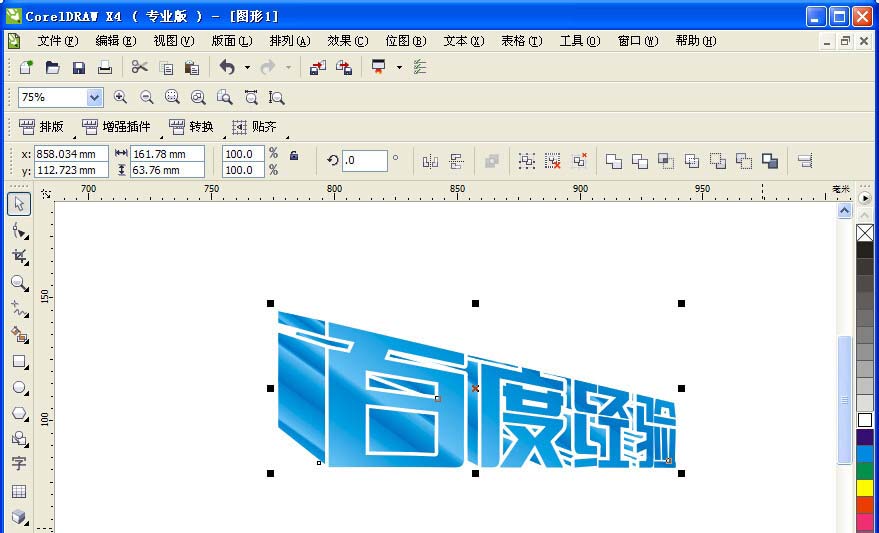879x533 pixels.
Task: Select the Interactive Extrude tool at toolbox bottom
Action: [x=20, y=516]
